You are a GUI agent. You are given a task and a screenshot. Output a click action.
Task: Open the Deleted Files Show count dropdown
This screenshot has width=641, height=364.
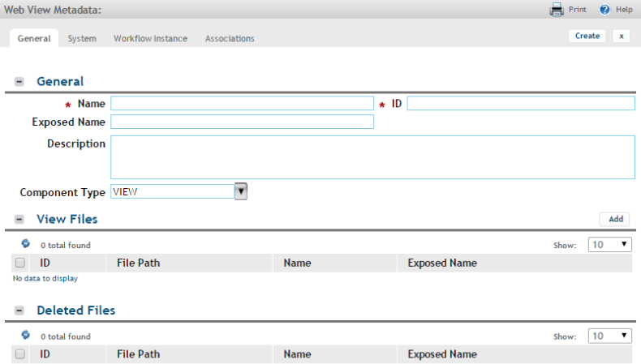pos(609,336)
